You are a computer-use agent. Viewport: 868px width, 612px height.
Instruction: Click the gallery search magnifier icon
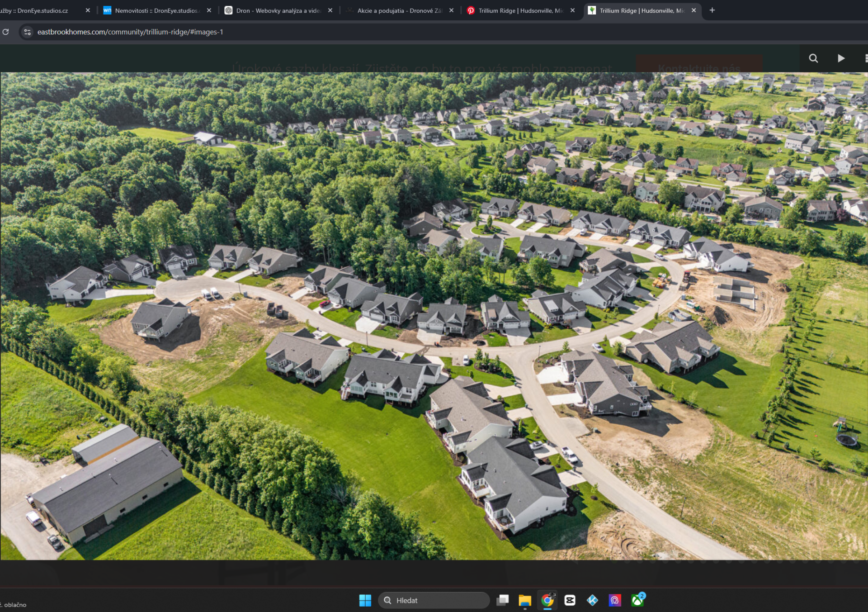point(813,58)
